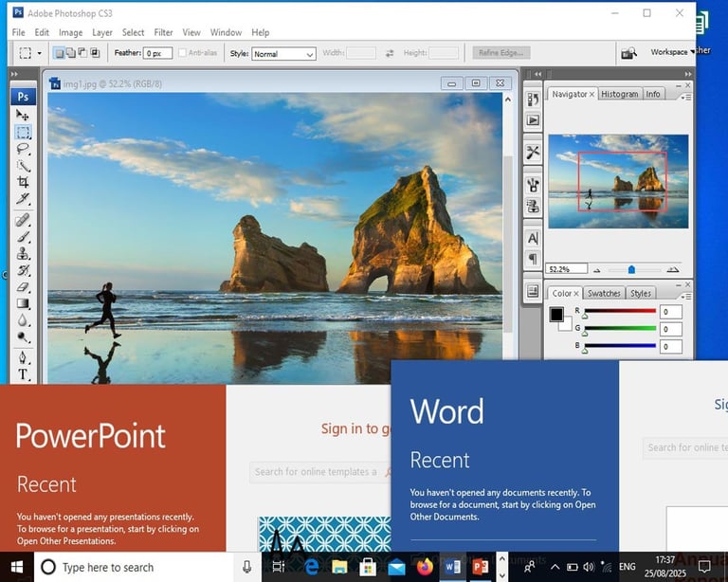Click Navigator zoom out small mountains button
728x582 pixels.
pyautogui.click(x=596, y=269)
